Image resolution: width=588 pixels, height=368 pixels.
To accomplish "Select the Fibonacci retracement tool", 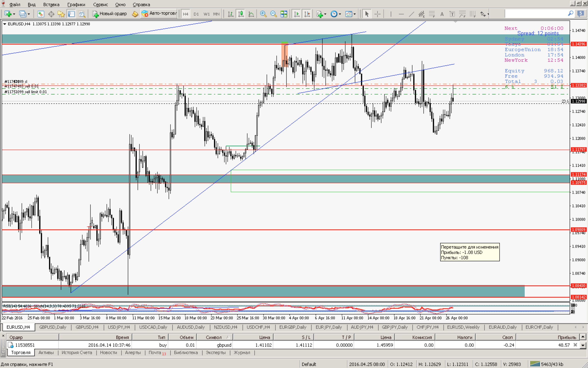I will point(432,14).
